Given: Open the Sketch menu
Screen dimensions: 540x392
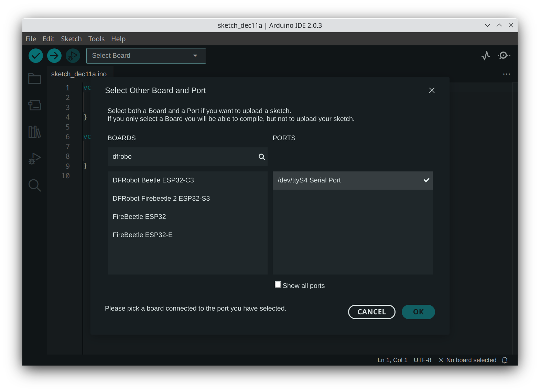Looking at the screenshot, I should tap(72, 39).
